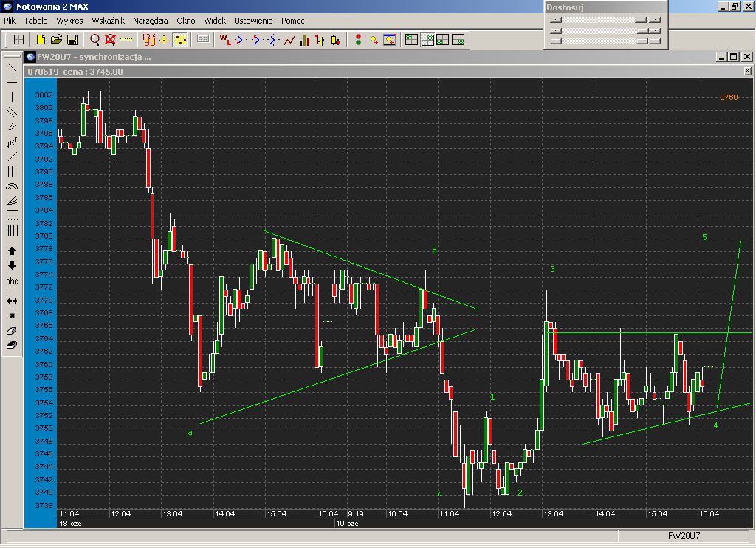Pick the vertical time zones lines tool
756x548 pixels.
[x=12, y=230]
